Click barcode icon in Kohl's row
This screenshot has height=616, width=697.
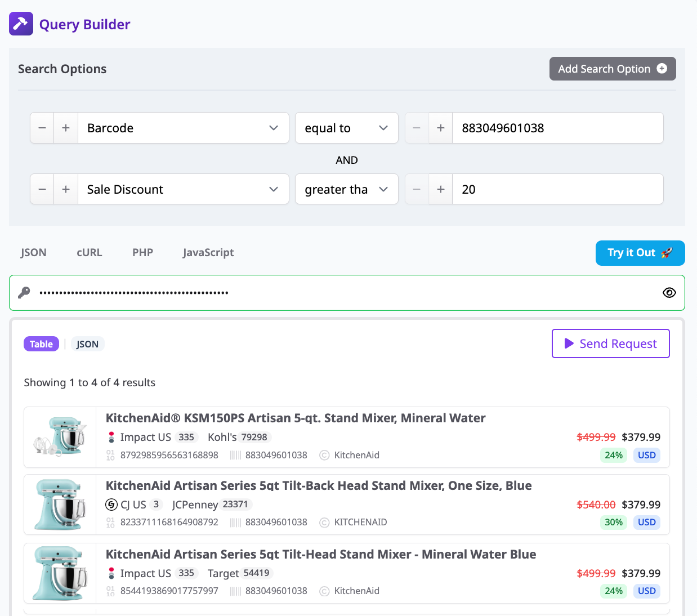point(235,455)
